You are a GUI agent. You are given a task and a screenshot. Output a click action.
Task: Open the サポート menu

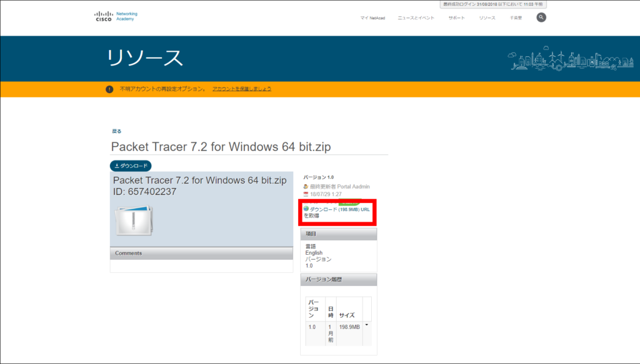(x=456, y=18)
